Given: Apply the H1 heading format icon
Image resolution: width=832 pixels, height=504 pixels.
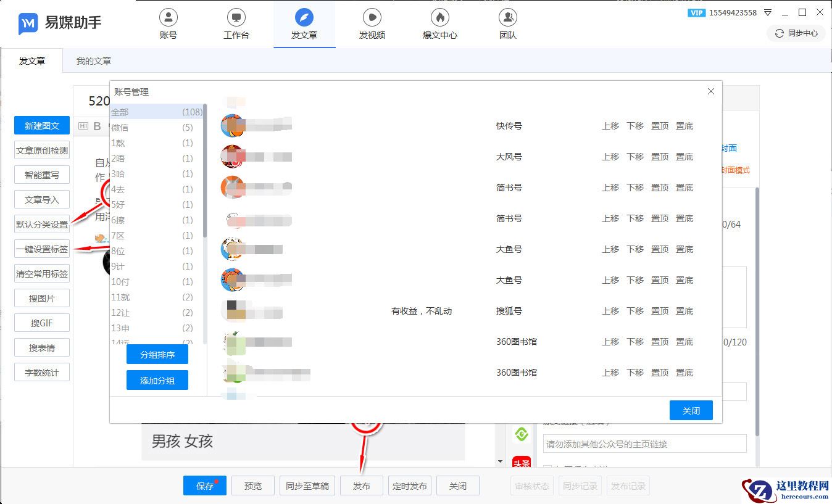Looking at the screenshot, I should click(x=83, y=127).
